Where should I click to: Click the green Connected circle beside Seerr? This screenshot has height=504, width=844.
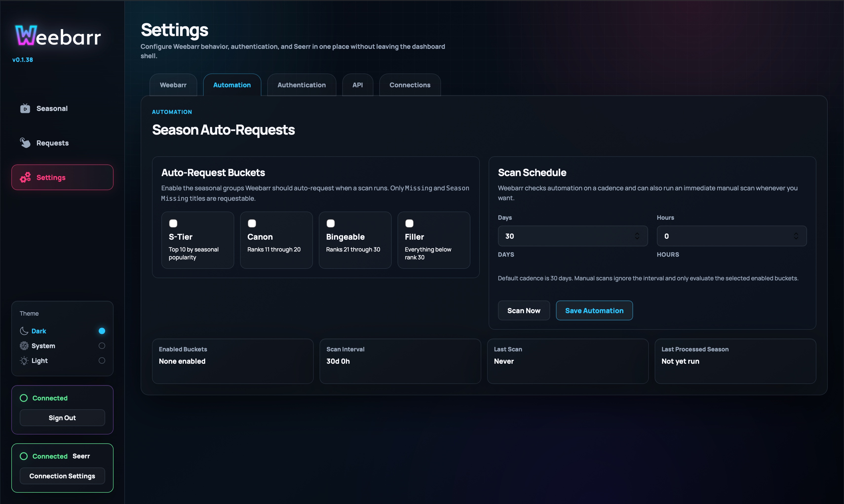tap(24, 456)
